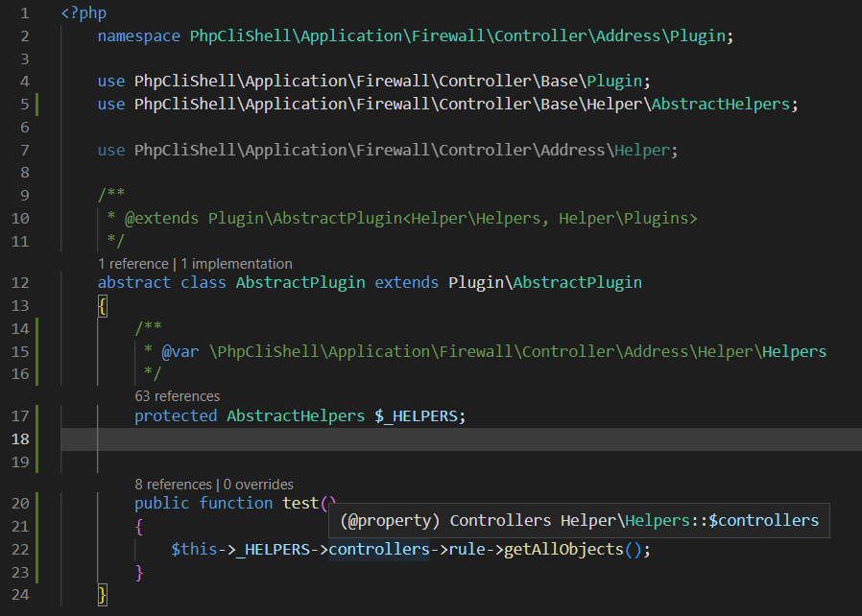Click the opening <?php tag
862x616 pixels.
click(x=84, y=14)
